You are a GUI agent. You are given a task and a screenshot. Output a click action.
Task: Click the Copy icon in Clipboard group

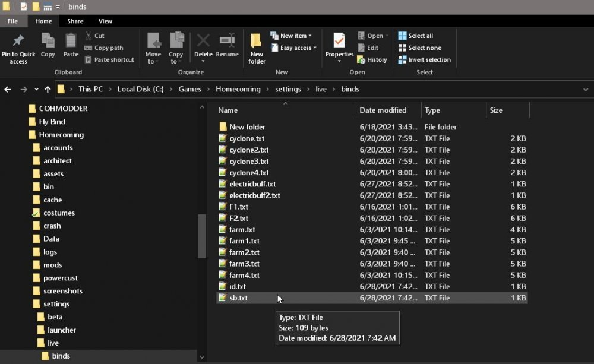pos(48,42)
